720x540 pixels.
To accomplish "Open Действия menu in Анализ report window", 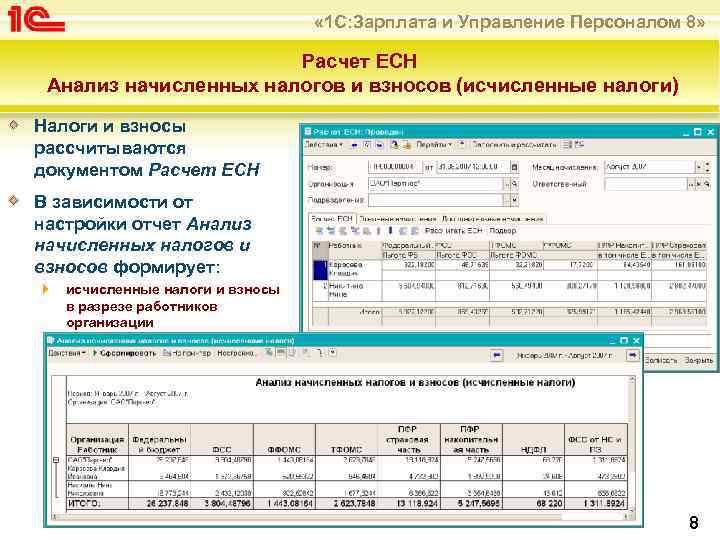I will point(67,353).
